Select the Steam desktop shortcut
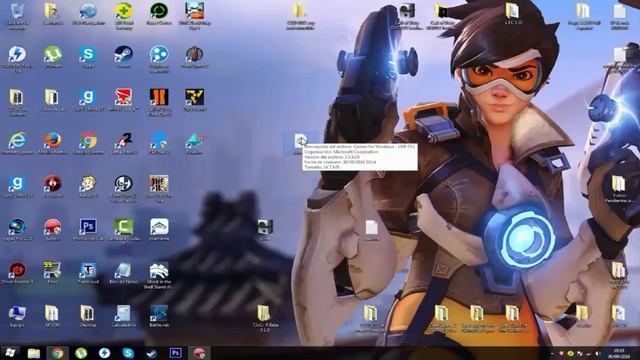The width and height of the screenshot is (640, 360). [x=123, y=57]
